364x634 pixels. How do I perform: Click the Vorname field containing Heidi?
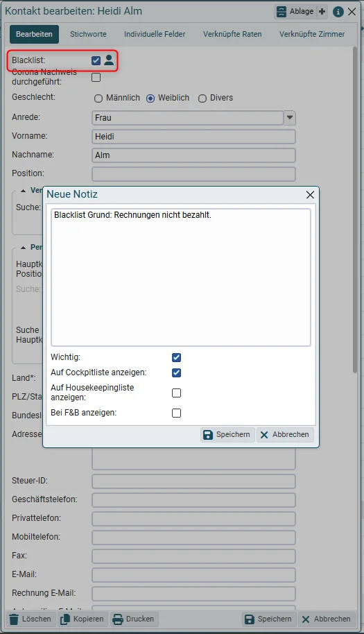coord(194,137)
